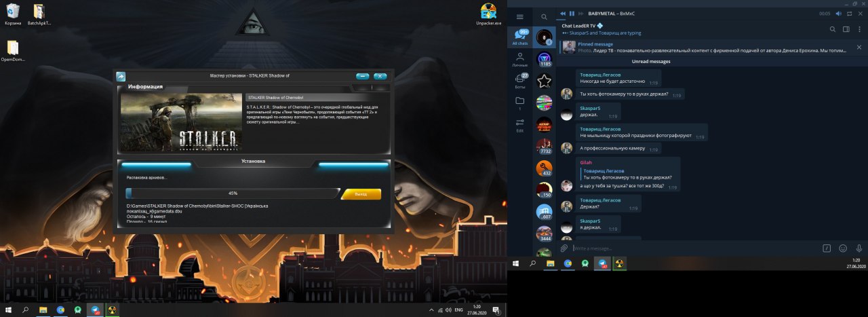868x317 pixels.
Task: Open File Explorer in the inset taskbar
Action: coord(551,263)
